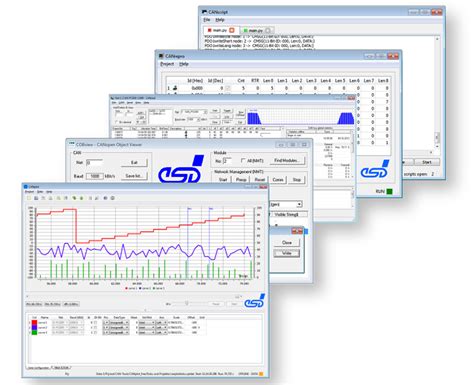474x385 pixels.
Task: Click the horizontal scrollbar under the chart
Action: 133,296
